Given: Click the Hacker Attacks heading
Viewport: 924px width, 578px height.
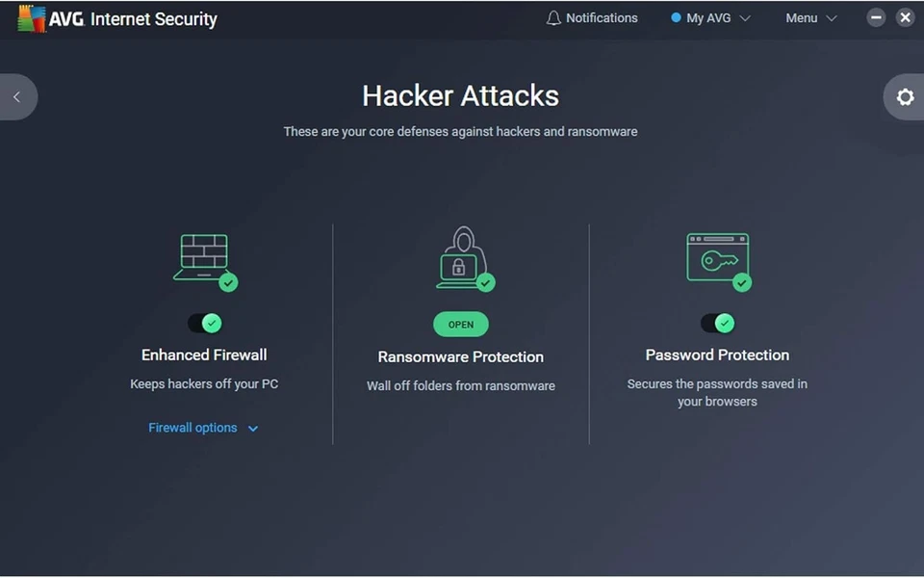Looking at the screenshot, I should 460,95.
